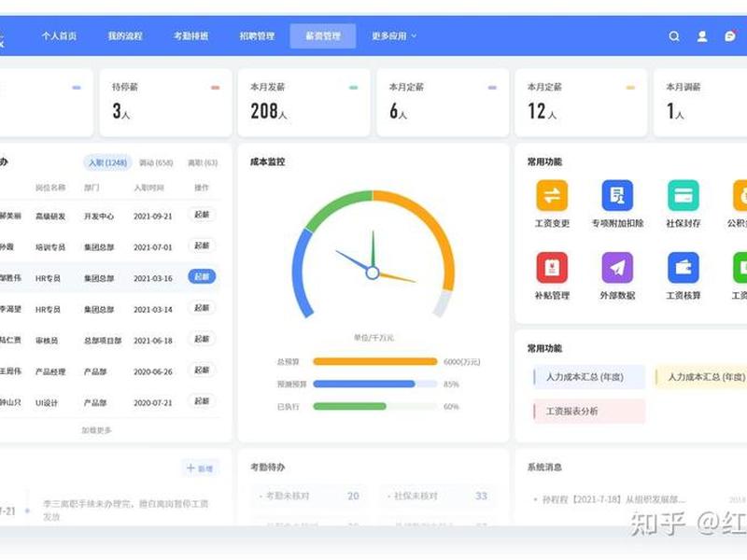
Task: Click the orange 总预算 progress bar
Action: (375, 362)
